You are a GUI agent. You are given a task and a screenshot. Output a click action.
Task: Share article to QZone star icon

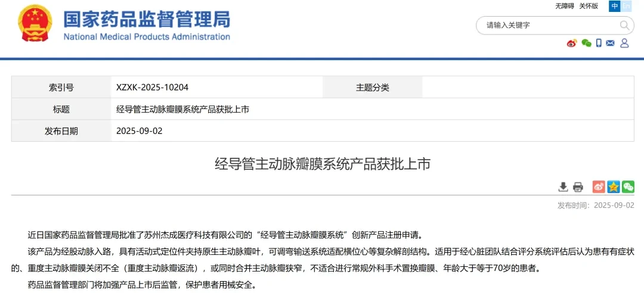614,187
